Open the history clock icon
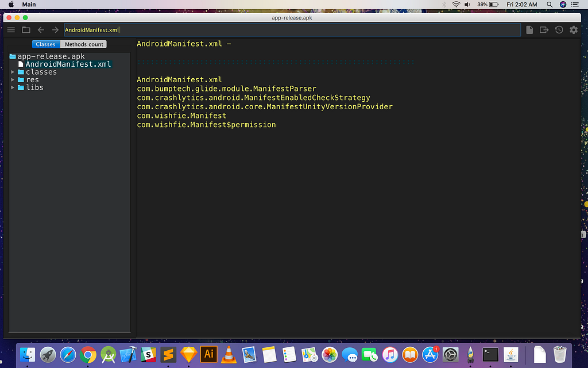This screenshot has width=588, height=368. pyautogui.click(x=559, y=30)
